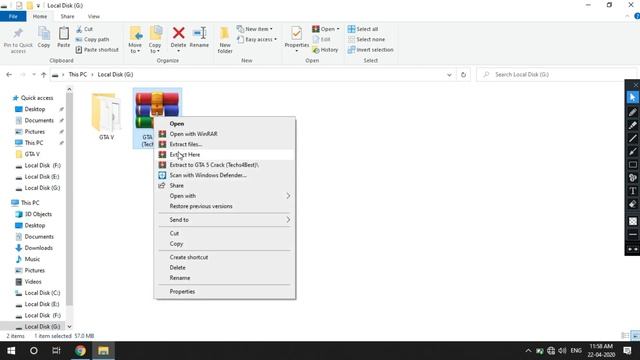The height and width of the screenshot is (360, 640).
Task: Click the back navigation arrow
Action: 9,75
